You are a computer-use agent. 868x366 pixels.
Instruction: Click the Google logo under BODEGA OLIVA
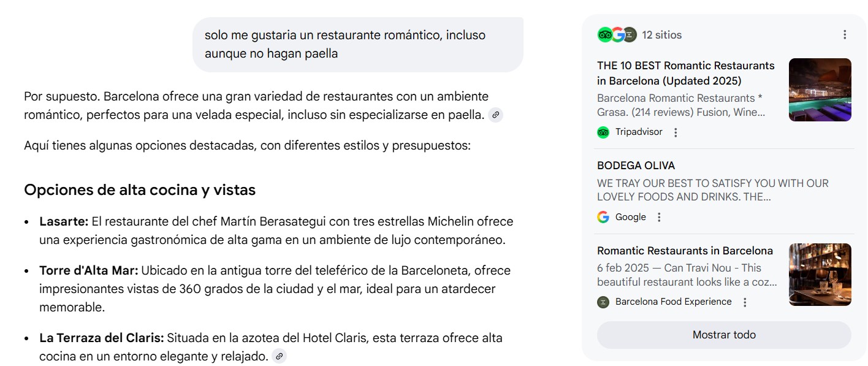(x=603, y=217)
